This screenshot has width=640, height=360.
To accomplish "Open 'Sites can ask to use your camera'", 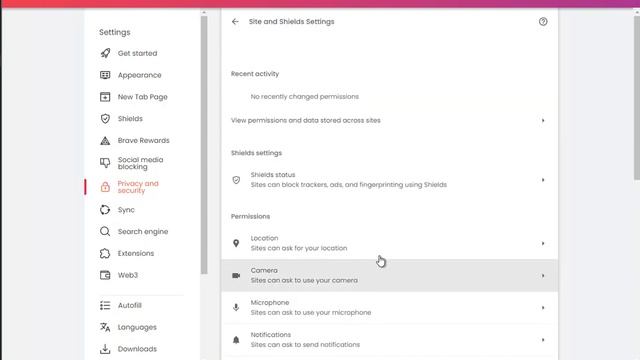I will 304,280.
